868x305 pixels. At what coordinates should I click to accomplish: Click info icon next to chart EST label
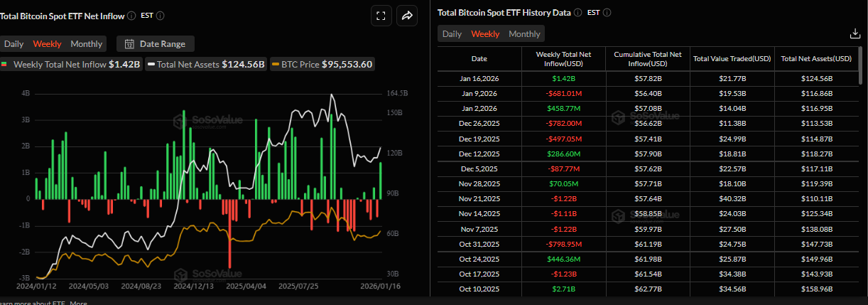[161, 16]
